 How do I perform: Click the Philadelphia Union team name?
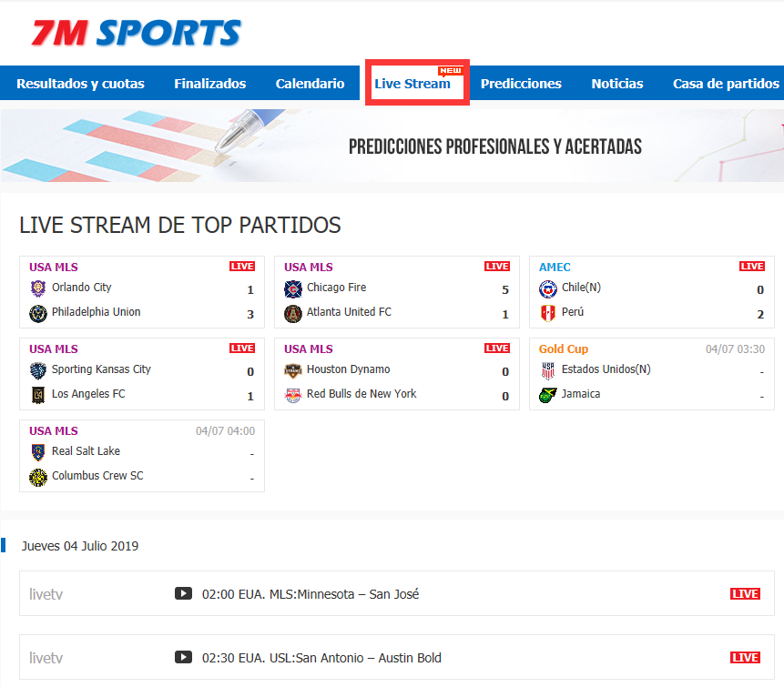click(x=96, y=312)
